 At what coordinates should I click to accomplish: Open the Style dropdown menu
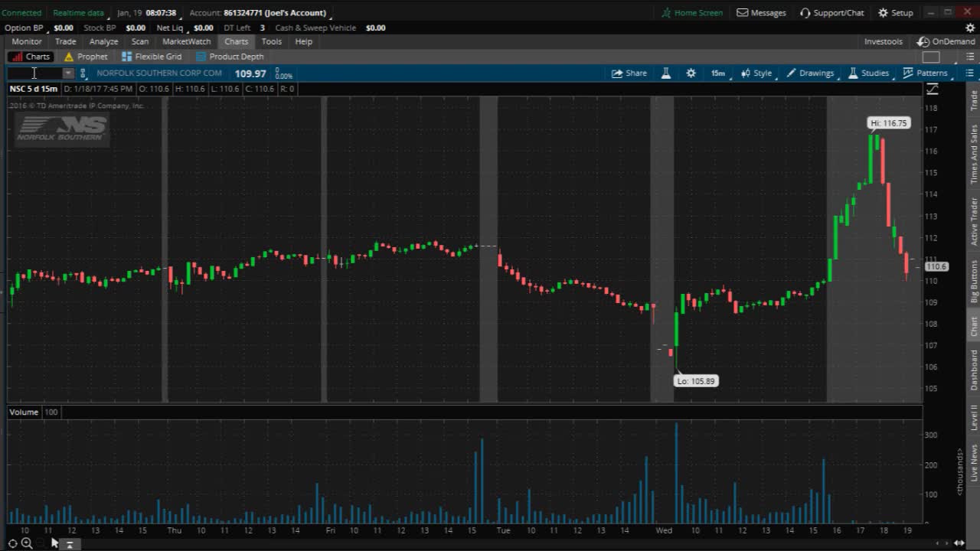[756, 73]
